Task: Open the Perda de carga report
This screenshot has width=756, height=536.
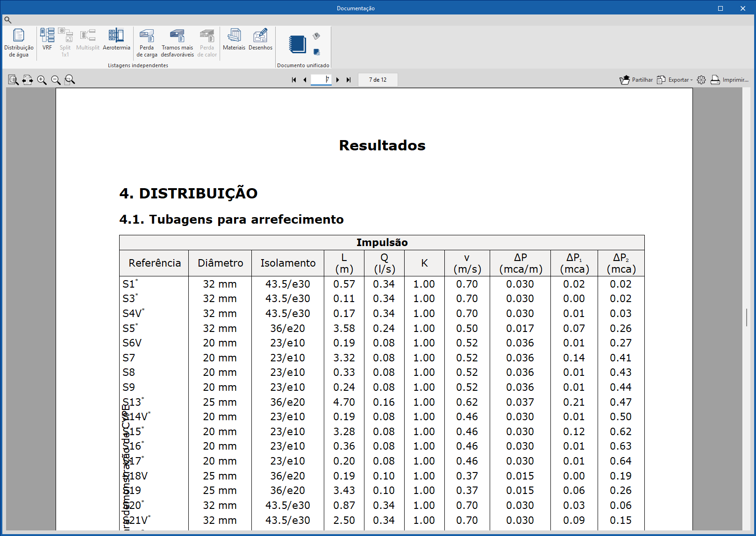Action: click(147, 42)
